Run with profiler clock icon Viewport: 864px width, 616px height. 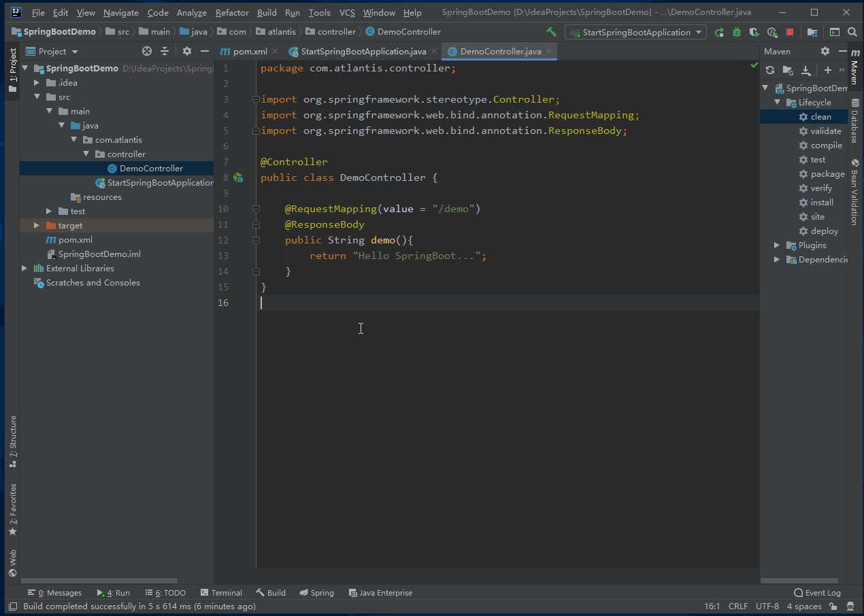click(x=771, y=32)
